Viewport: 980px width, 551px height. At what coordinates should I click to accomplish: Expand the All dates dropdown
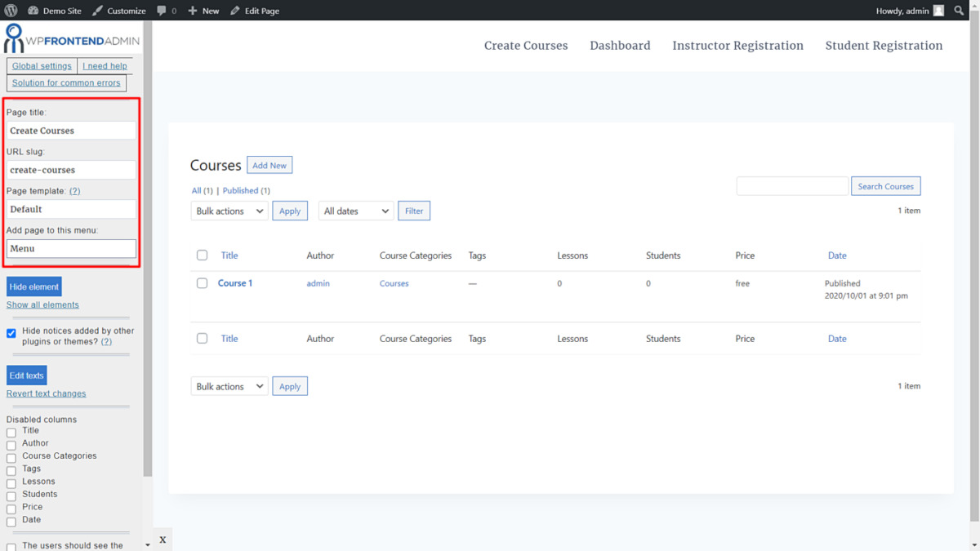(355, 211)
